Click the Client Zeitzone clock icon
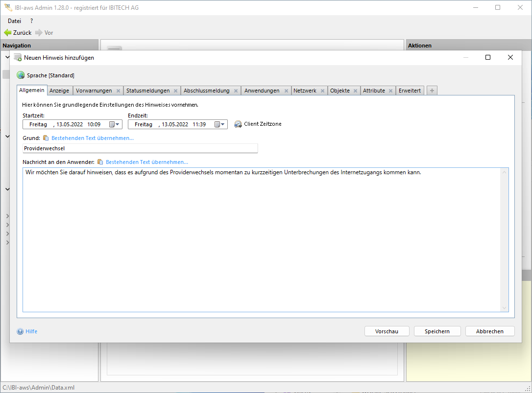The image size is (532, 393). pyautogui.click(x=238, y=124)
